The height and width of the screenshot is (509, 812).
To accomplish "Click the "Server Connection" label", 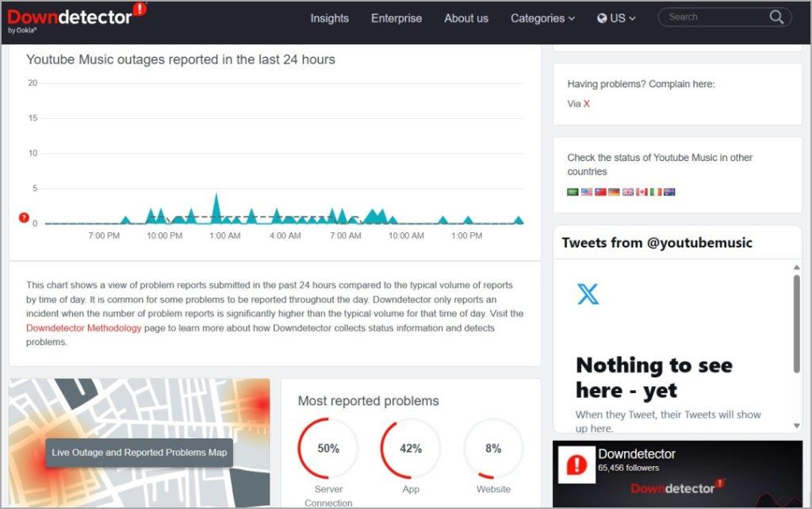I will [x=328, y=496].
